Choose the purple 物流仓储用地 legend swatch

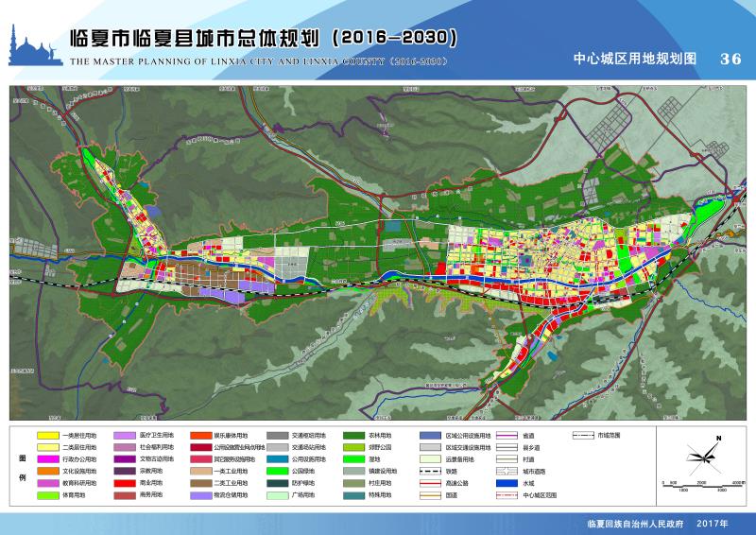tap(202, 494)
